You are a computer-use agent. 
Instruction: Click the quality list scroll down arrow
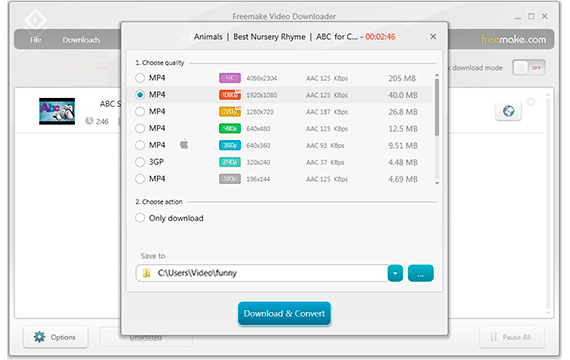[x=437, y=183]
